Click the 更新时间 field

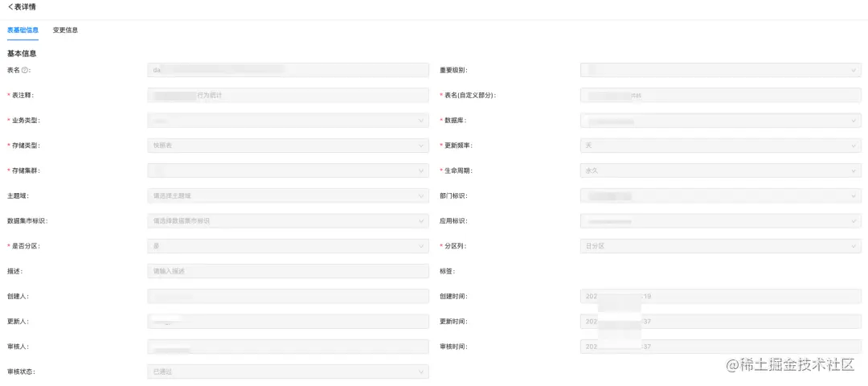pyautogui.click(x=721, y=321)
